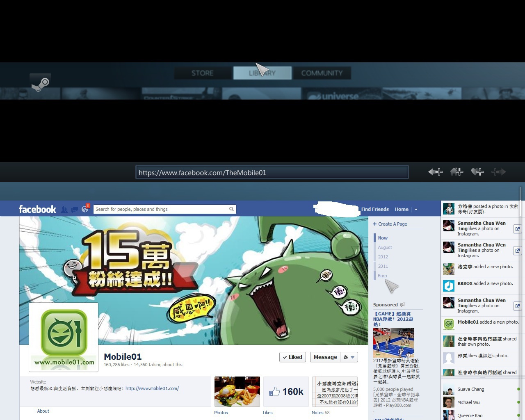Viewport: 525px width, 420px height.
Task: Open the notifications globe with badge
Action: point(85,209)
